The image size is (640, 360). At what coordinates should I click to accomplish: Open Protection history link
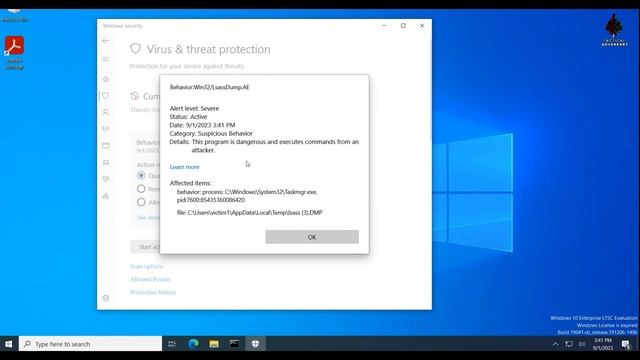pos(153,292)
